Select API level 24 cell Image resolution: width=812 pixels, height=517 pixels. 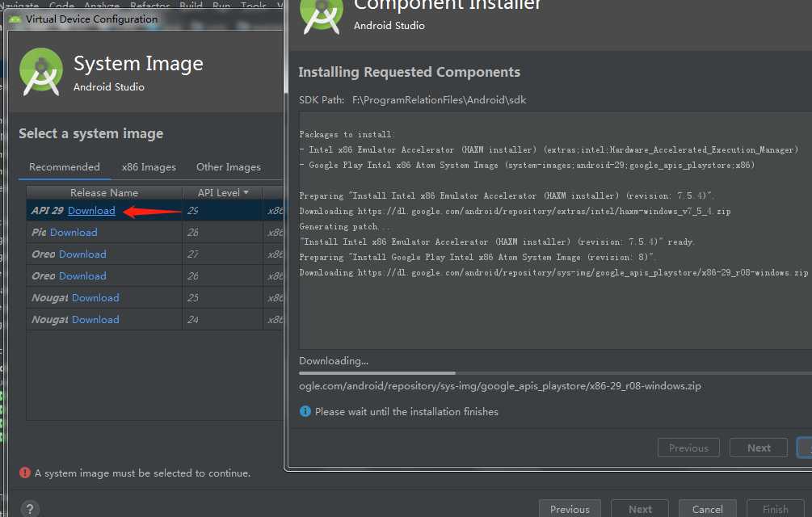(x=223, y=319)
